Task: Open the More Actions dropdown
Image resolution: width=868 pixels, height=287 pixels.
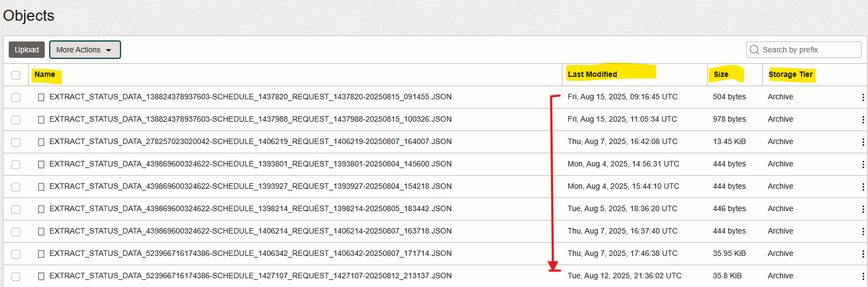Action: click(x=85, y=50)
